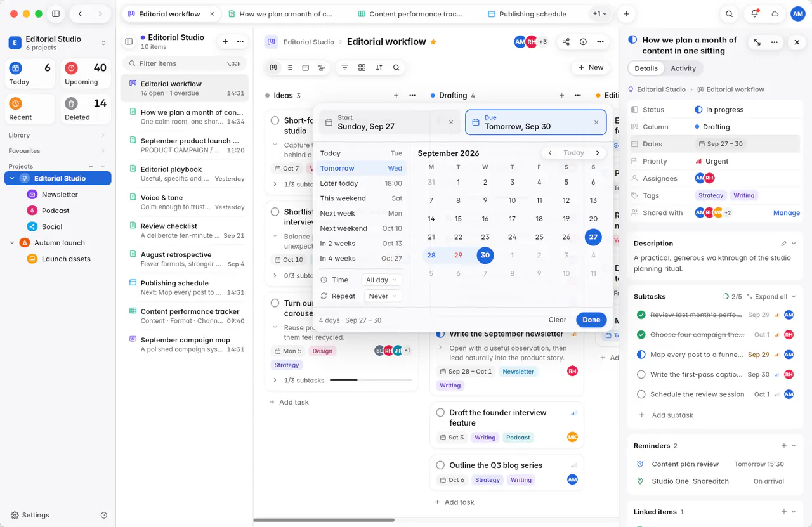Screen dimensions: 812x527
Task: Switch to the Activity tab
Action: click(x=683, y=68)
